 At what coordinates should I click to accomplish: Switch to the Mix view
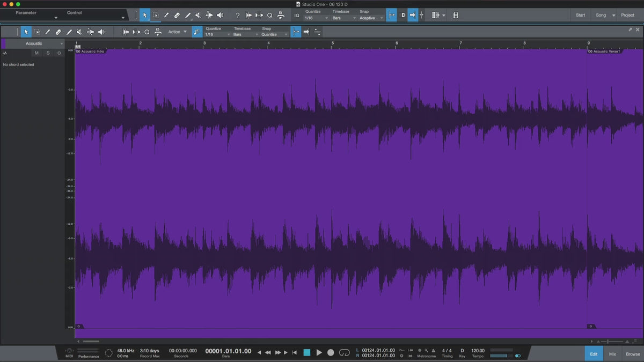pos(612,354)
